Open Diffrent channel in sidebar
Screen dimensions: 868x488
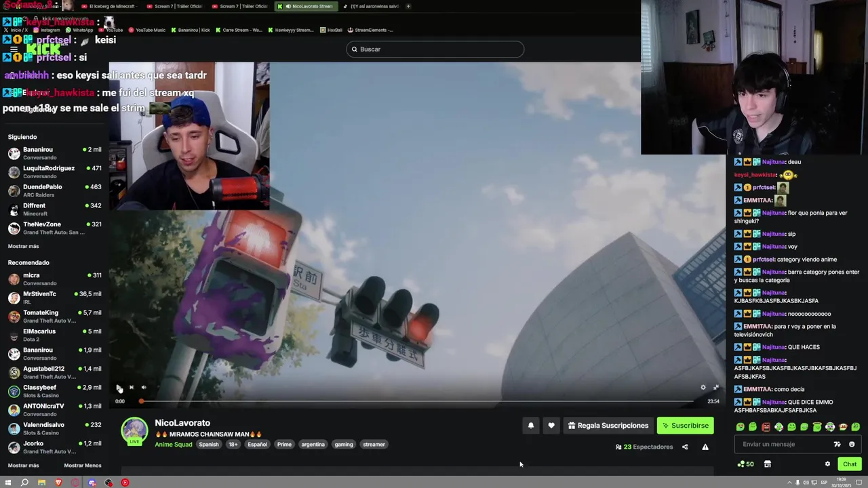pos(54,209)
